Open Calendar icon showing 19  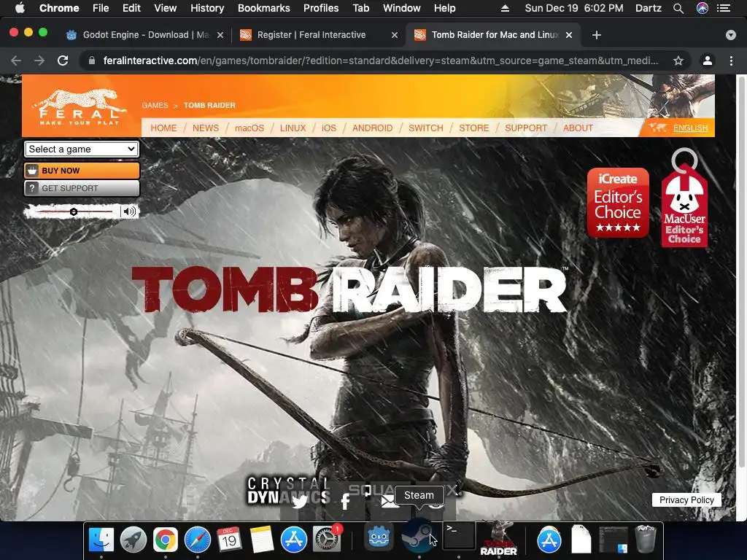pyautogui.click(x=229, y=540)
